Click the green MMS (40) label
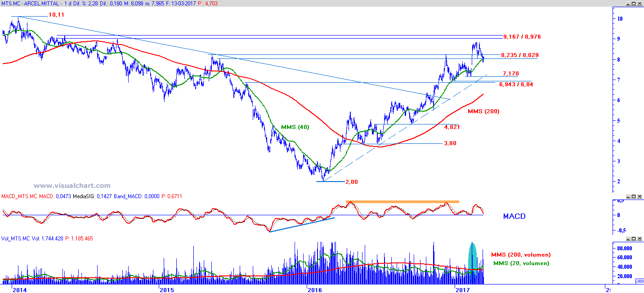The image size is (644, 293). tap(295, 127)
